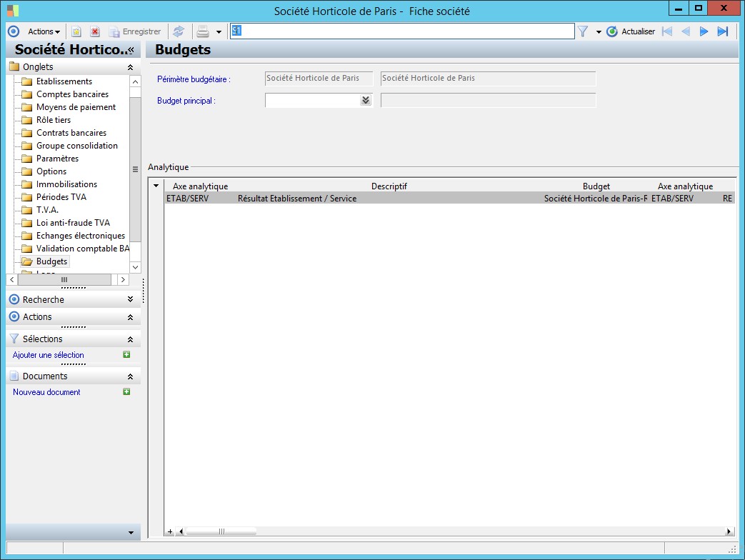The image size is (745, 560).
Task: Click the Descriptif column header
Action: pyautogui.click(x=389, y=186)
